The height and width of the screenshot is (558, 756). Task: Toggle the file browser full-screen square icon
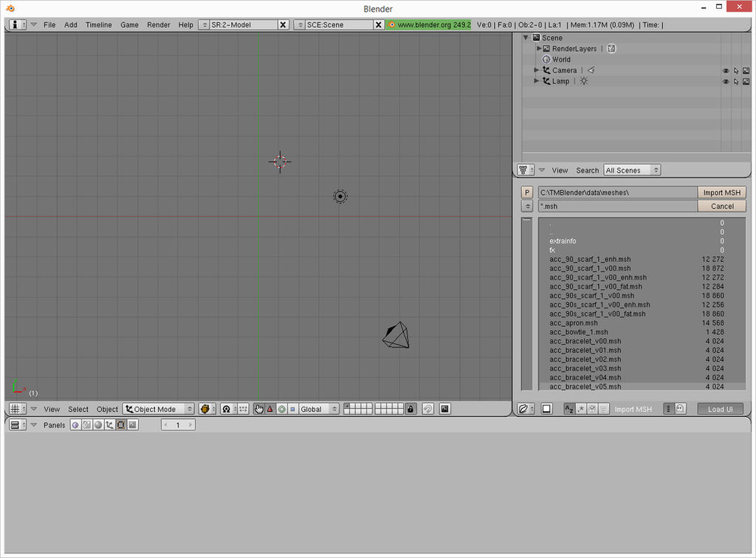tap(546, 409)
